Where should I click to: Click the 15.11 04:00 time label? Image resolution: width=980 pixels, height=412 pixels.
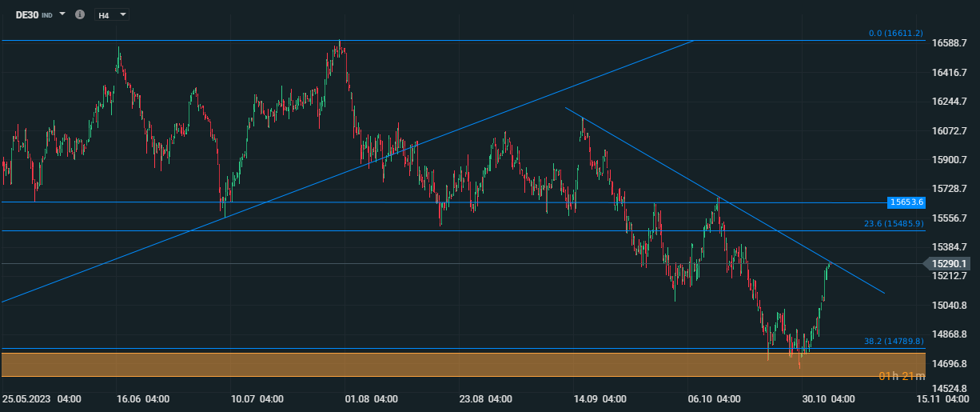coord(943,398)
